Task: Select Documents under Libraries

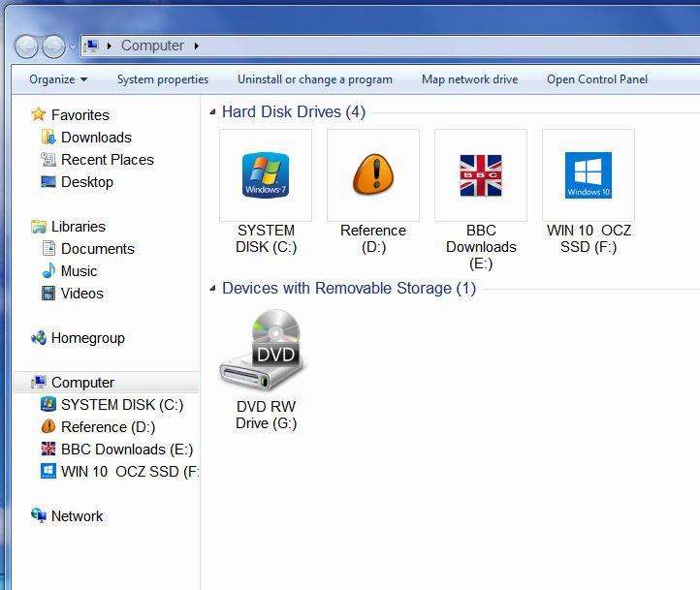Action: click(x=97, y=249)
